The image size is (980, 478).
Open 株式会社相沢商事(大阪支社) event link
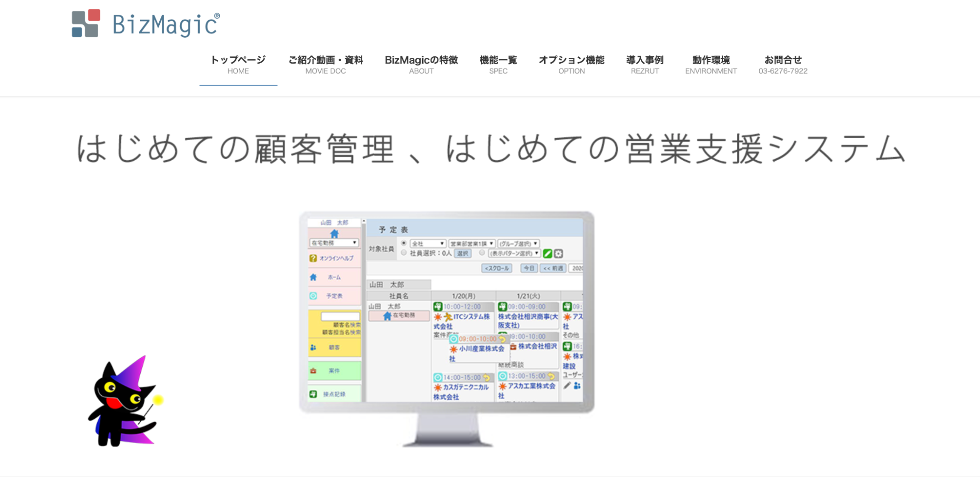click(x=528, y=321)
